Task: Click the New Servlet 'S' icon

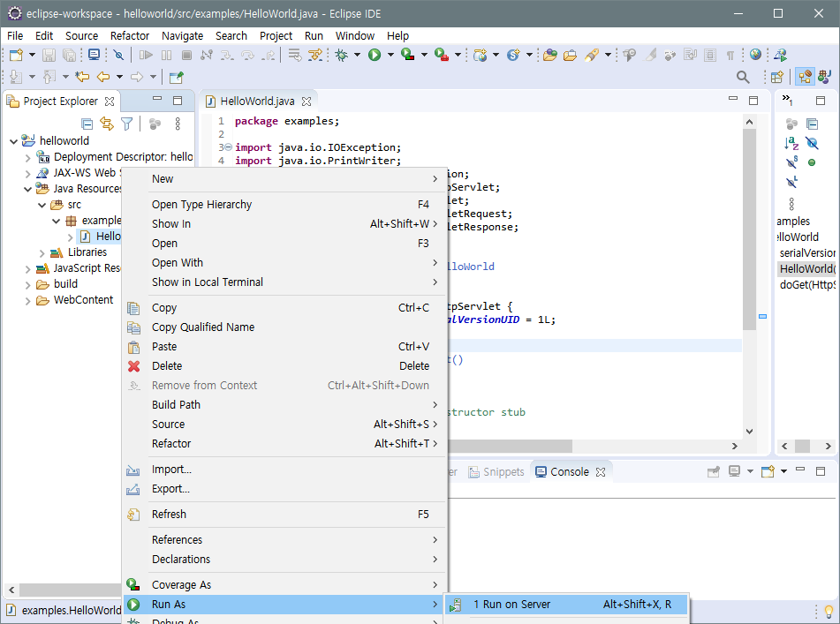Action: tap(513, 55)
